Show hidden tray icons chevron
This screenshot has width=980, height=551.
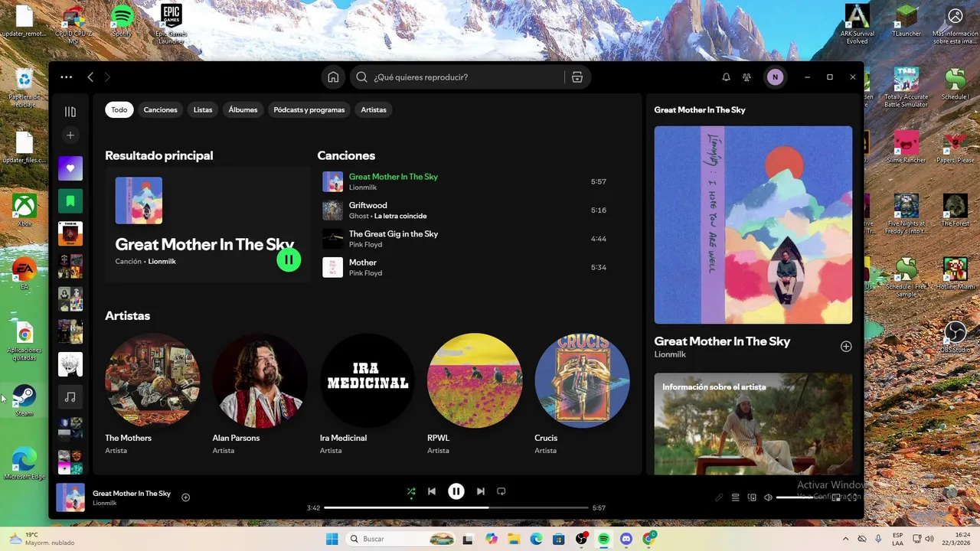[x=845, y=540]
